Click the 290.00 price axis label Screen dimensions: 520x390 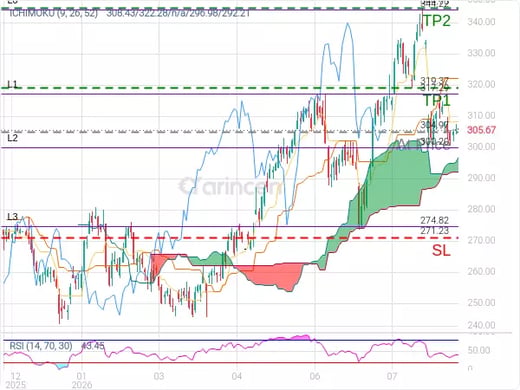(481, 178)
